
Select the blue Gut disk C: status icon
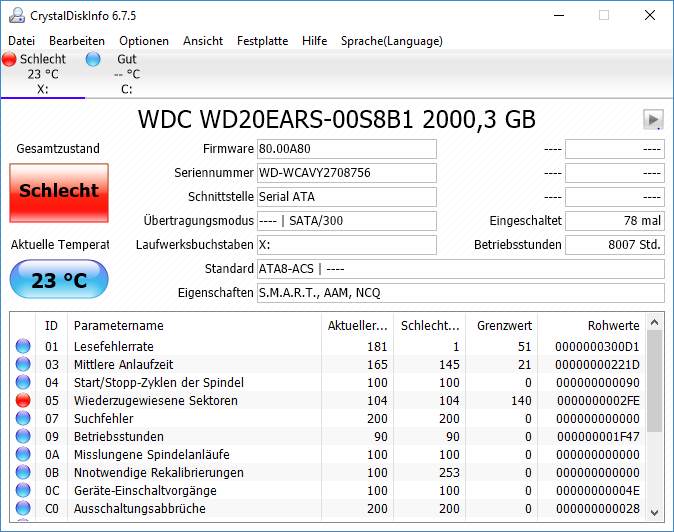93,59
